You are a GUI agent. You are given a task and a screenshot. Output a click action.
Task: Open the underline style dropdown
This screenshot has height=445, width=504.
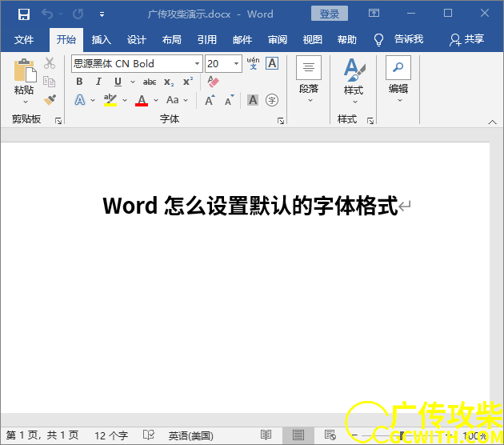tap(133, 82)
